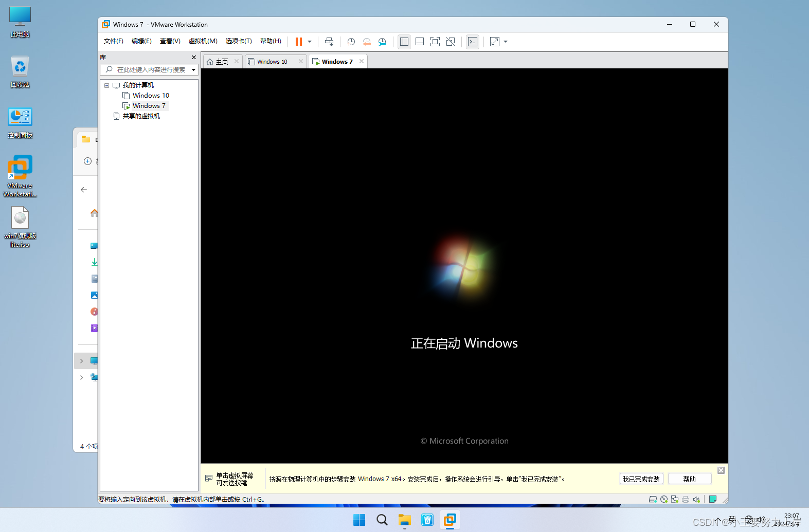809x532 pixels.
Task: Click the message log status icon
Action: (x=713, y=499)
